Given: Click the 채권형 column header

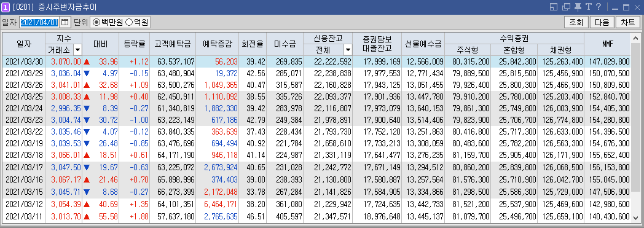Looking at the screenshot, I should click(x=560, y=50).
